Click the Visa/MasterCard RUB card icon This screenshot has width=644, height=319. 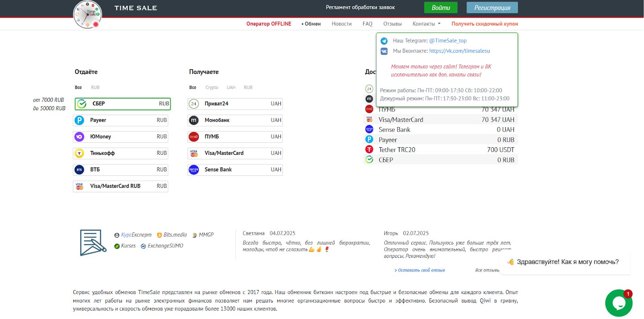pyautogui.click(x=79, y=186)
